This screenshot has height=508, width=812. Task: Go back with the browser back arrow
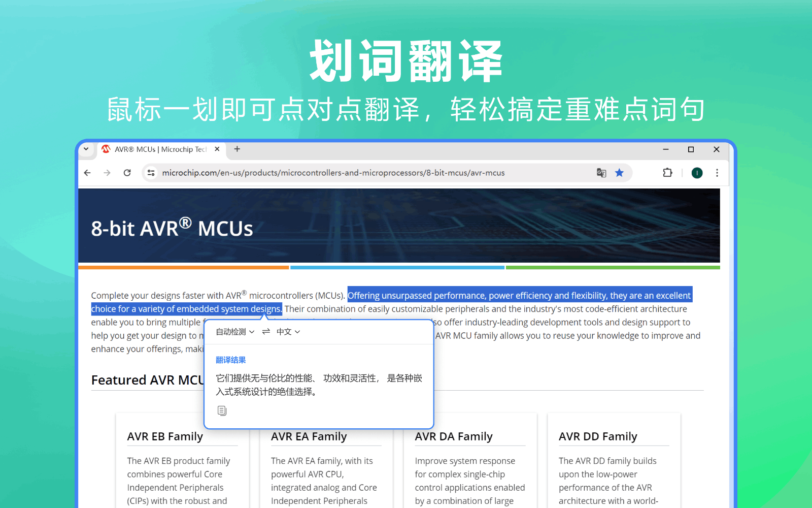click(x=87, y=173)
